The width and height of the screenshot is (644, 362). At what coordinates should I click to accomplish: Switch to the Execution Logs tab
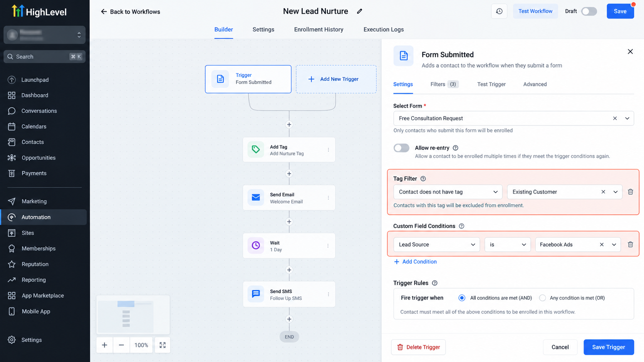click(384, 30)
